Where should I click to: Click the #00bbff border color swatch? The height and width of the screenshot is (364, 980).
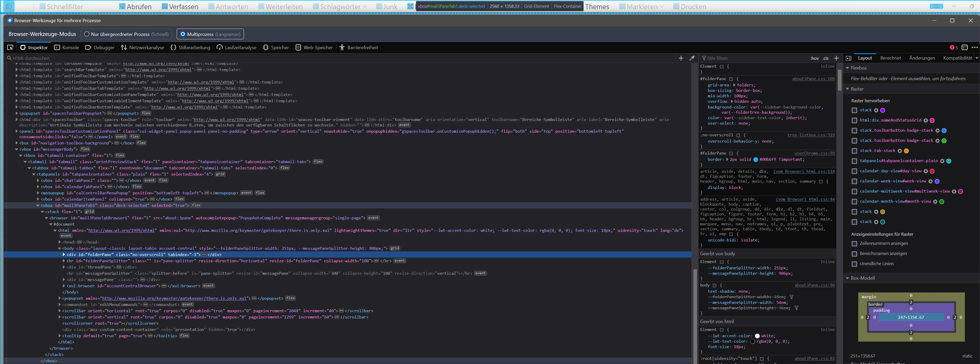pyautogui.click(x=756, y=160)
